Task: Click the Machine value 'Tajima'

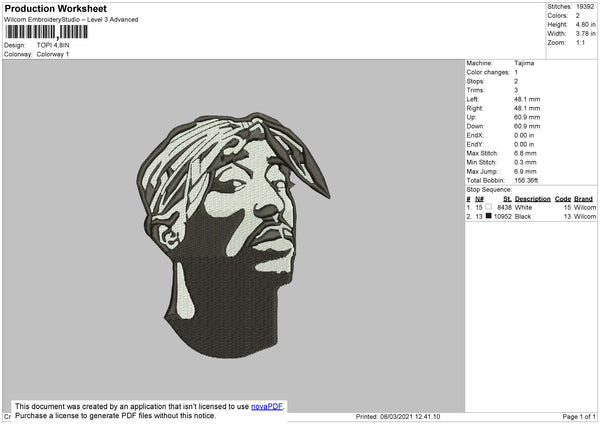Action: pos(524,63)
